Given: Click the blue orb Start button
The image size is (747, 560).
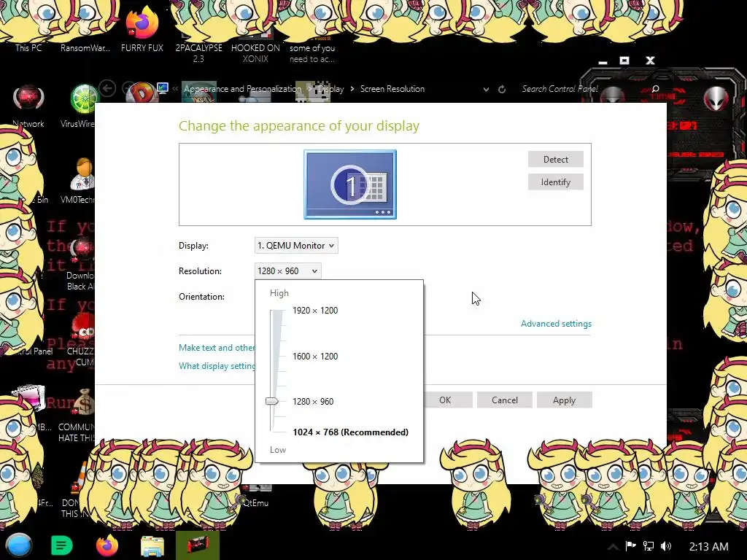Looking at the screenshot, I should coord(18,545).
